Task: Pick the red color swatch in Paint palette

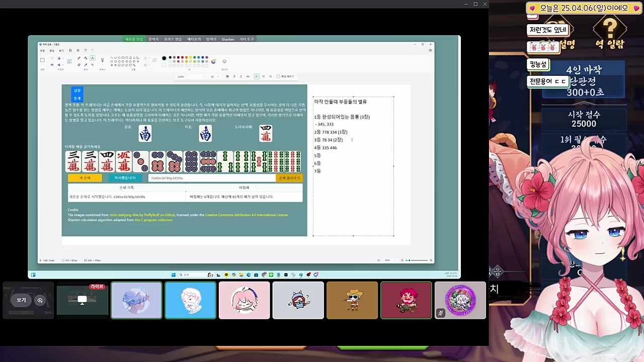Action: coord(182,57)
